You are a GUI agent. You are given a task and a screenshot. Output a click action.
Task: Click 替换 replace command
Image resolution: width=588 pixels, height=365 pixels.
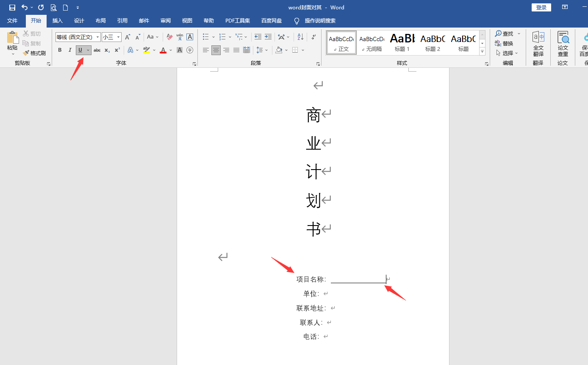click(x=504, y=44)
